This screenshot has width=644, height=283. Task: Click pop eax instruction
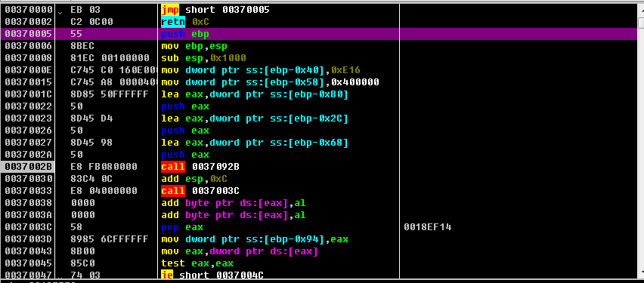coord(182,227)
